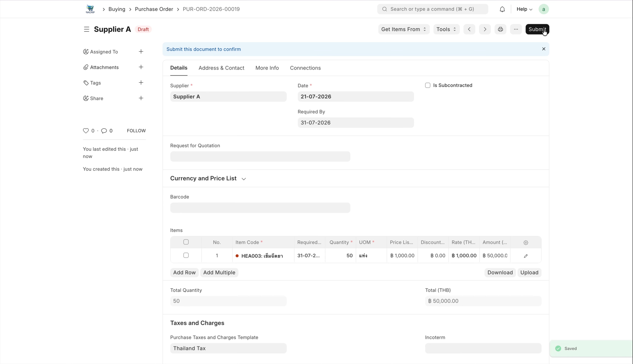Select the HEA003 row checkbox
Screen dimensions: 633x364
click(186, 255)
